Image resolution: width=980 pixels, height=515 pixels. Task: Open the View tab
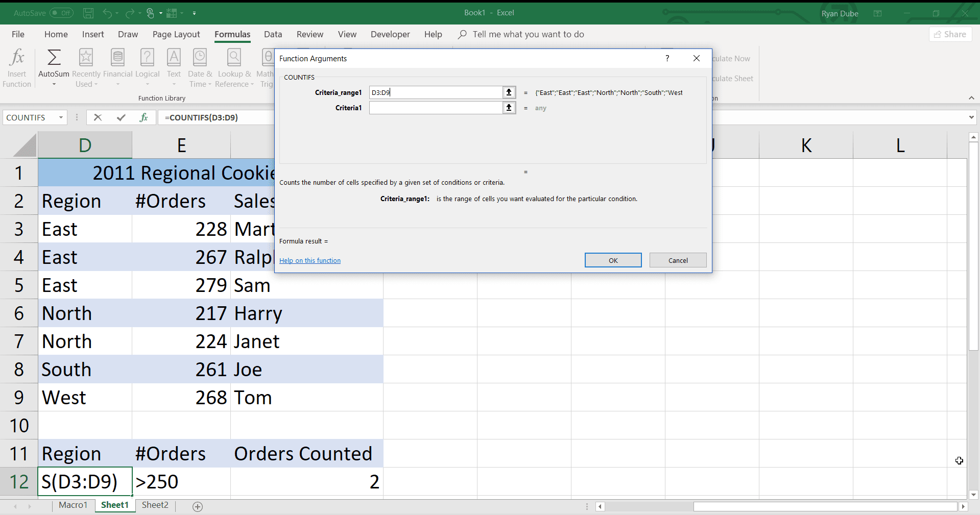tap(347, 34)
